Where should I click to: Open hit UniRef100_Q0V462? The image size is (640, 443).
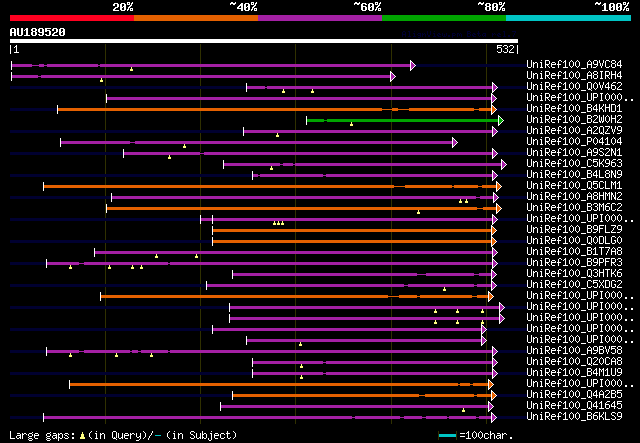coord(574,86)
